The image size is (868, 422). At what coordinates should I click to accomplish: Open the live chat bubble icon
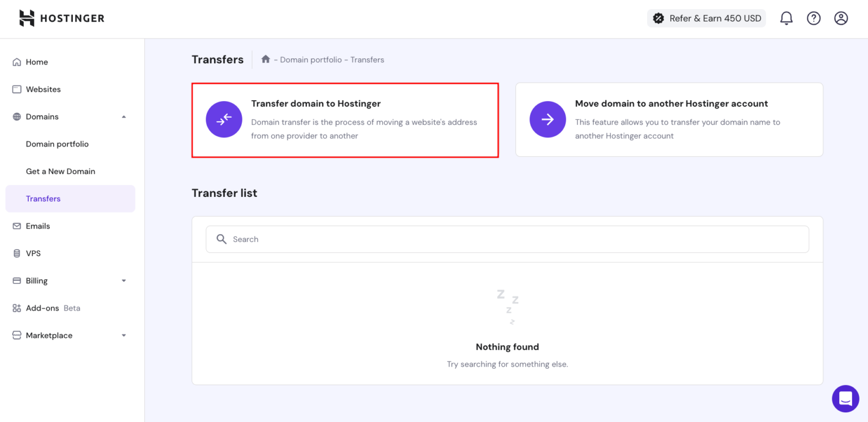coord(845,398)
